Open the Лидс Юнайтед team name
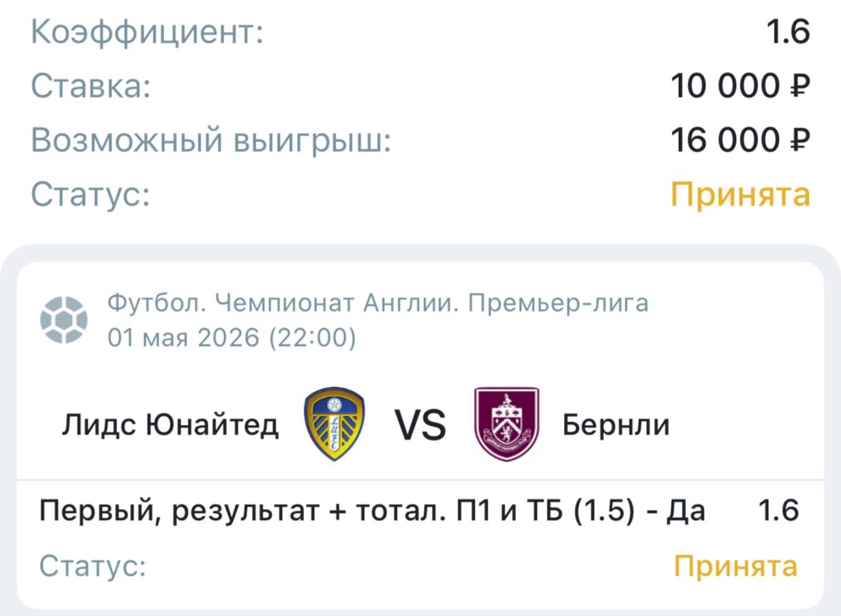The image size is (841, 616). [x=171, y=425]
